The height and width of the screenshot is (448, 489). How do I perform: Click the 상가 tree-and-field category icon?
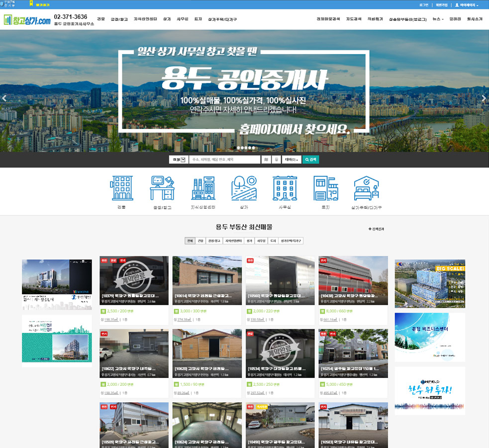(244, 188)
